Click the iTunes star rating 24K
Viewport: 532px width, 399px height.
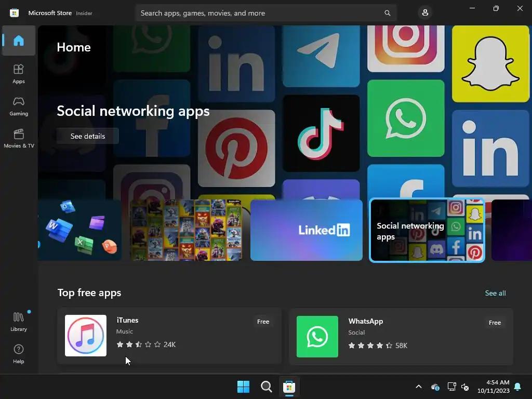146,344
